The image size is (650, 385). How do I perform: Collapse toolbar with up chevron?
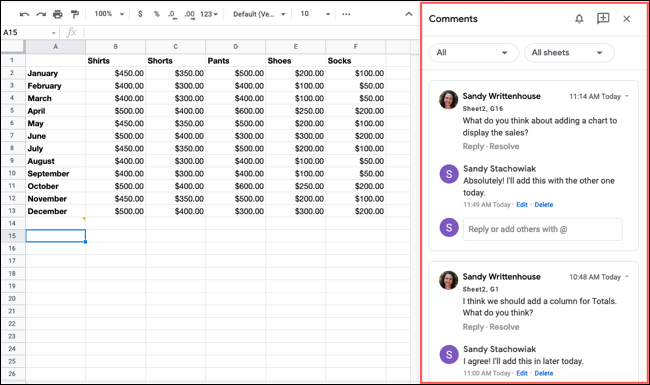coord(409,14)
